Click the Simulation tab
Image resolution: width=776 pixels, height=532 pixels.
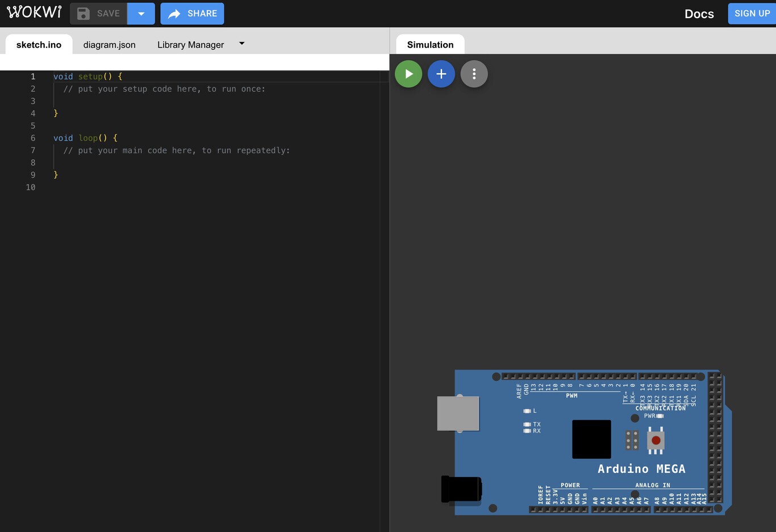coord(429,44)
